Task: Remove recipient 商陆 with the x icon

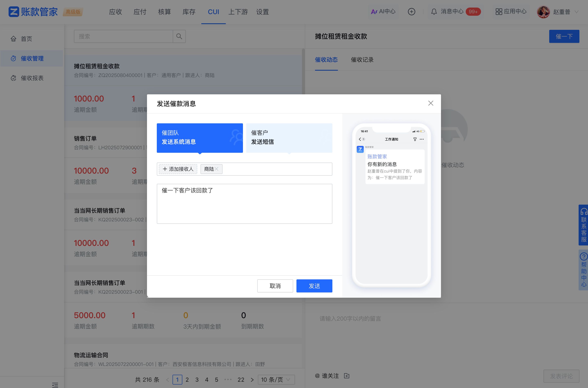Action: pos(216,169)
